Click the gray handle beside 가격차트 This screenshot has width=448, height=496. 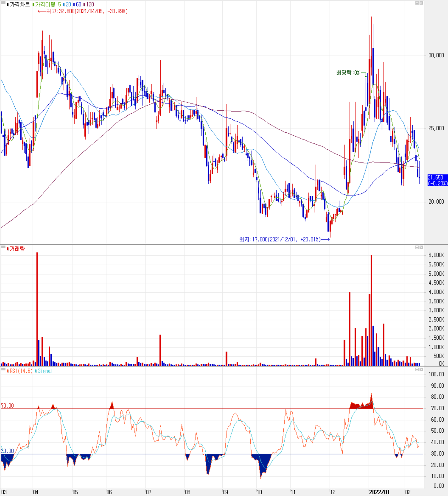[3, 3]
